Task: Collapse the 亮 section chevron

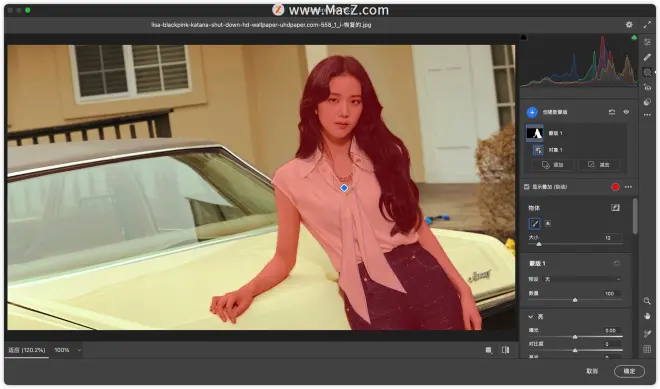Action: tap(531, 317)
